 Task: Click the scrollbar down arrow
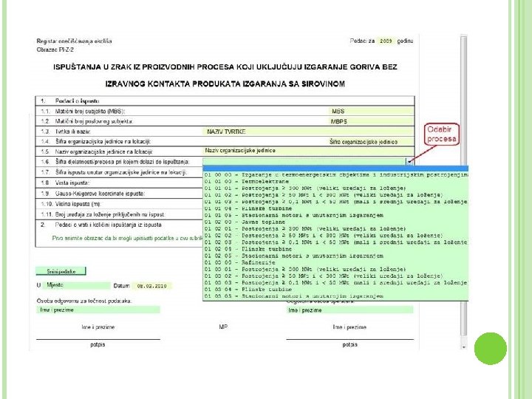click(x=464, y=347)
